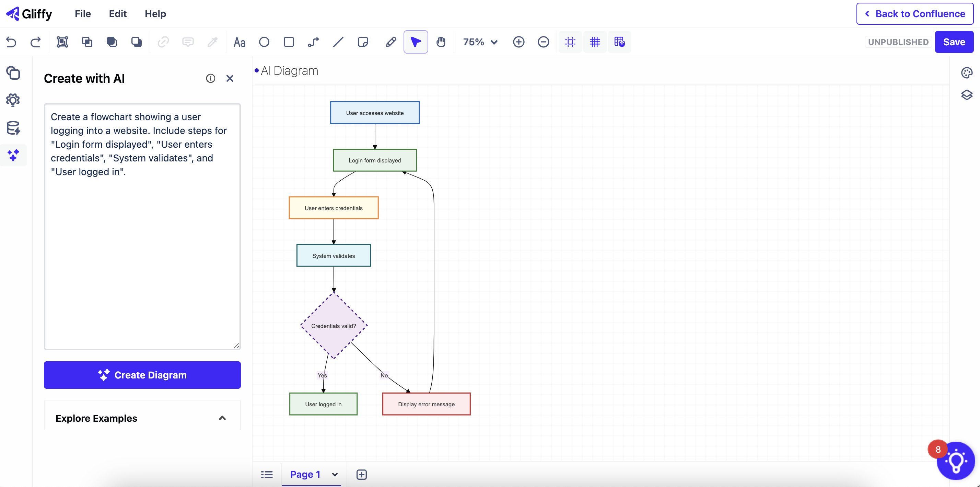Open the Edit menu
Viewport: 980px width, 487px height.
(x=118, y=14)
